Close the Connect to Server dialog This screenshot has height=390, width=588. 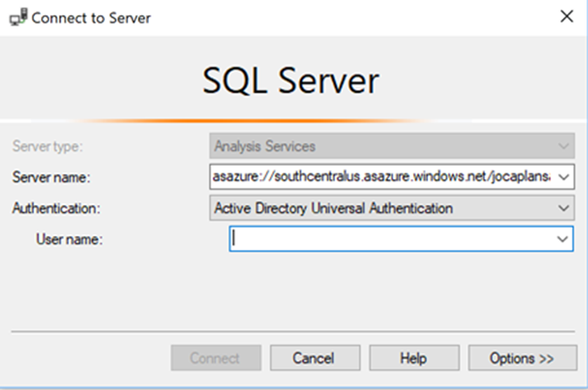[x=566, y=16]
